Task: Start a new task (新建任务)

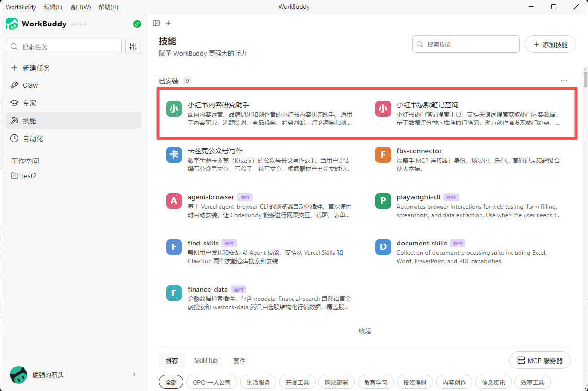Action: (73, 68)
